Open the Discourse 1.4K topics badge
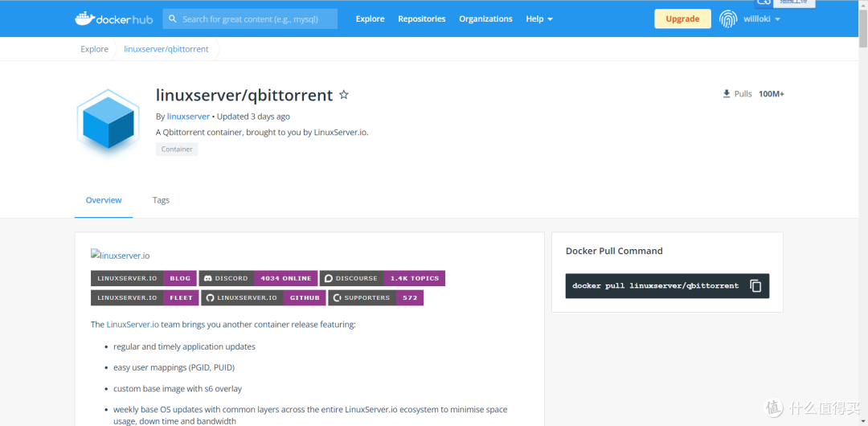This screenshot has width=868, height=426. 383,278
